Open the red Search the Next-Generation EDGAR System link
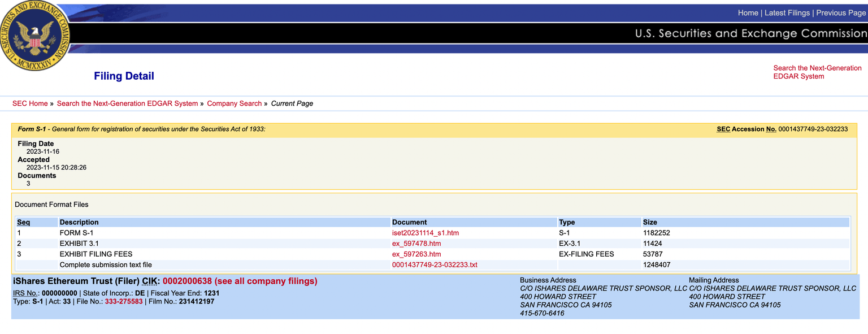This screenshot has height=334, width=868. (817, 72)
